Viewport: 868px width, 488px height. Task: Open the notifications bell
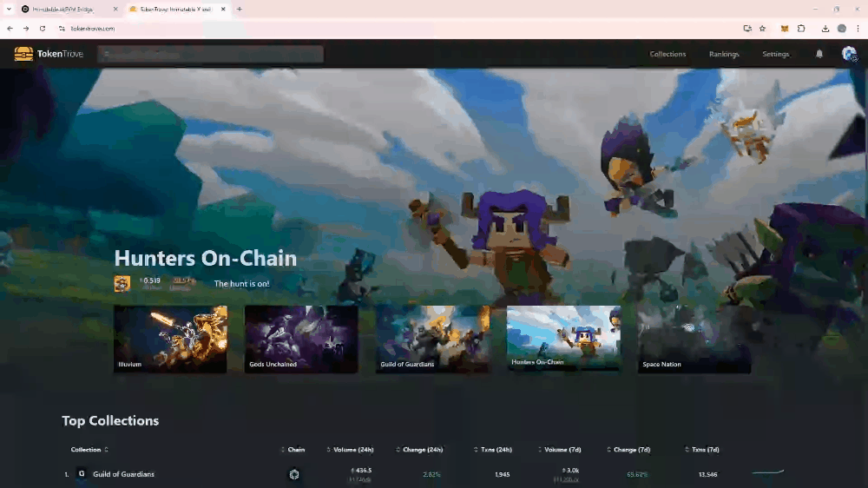point(819,54)
